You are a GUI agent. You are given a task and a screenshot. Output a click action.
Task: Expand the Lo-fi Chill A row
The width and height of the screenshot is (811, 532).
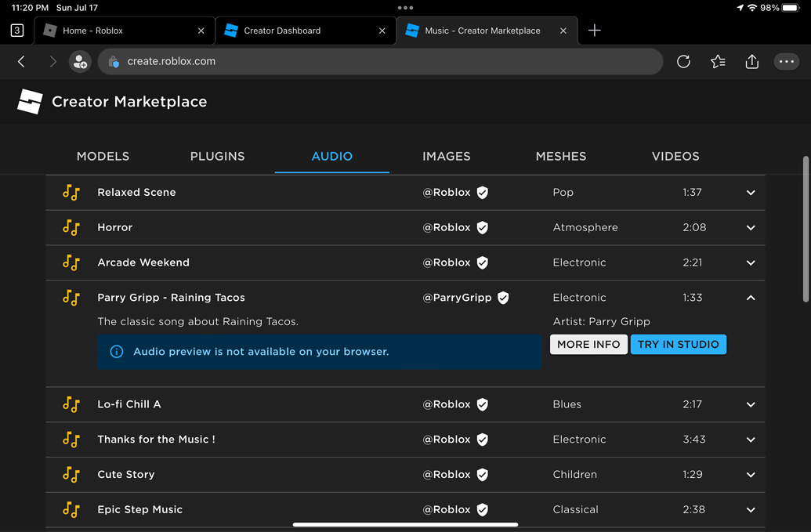tap(750, 404)
